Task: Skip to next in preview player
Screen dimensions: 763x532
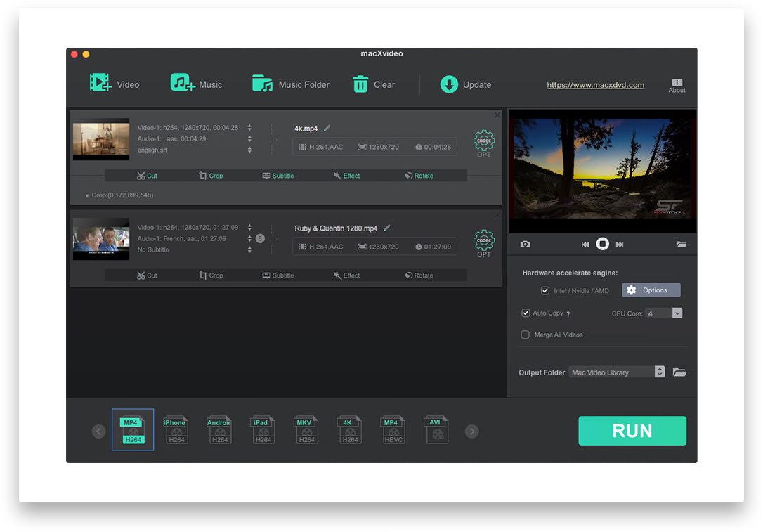Action: tap(620, 245)
